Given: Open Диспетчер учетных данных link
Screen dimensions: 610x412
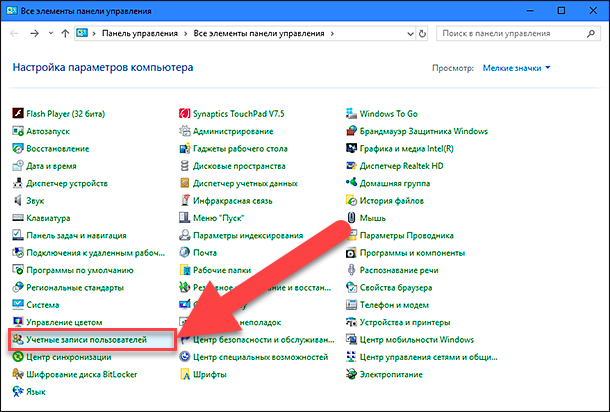Looking at the screenshot, I should coord(245,183).
